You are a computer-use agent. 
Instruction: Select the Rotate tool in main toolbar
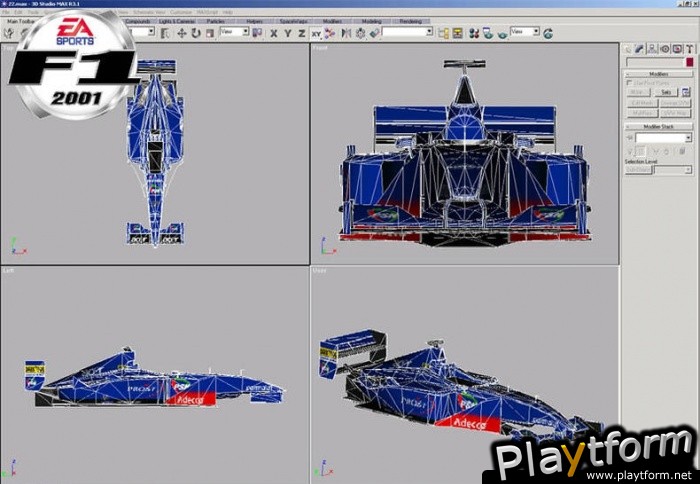[196, 33]
